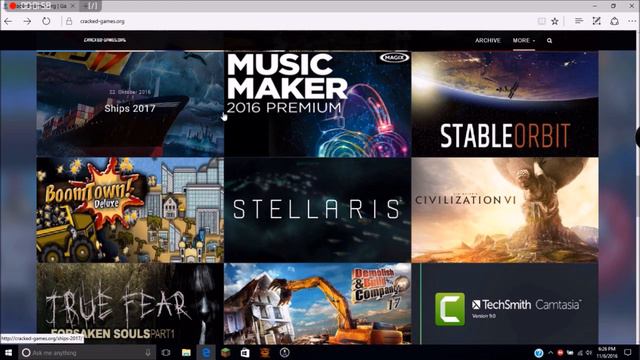This screenshot has height=360, width=640.
Task: Go back to the previous page
Action: coord(8,21)
